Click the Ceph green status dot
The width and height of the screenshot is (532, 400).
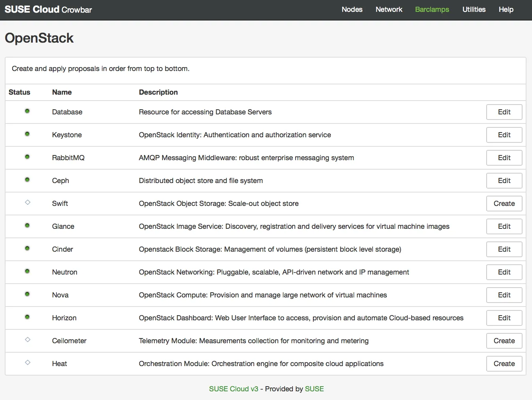(x=27, y=179)
